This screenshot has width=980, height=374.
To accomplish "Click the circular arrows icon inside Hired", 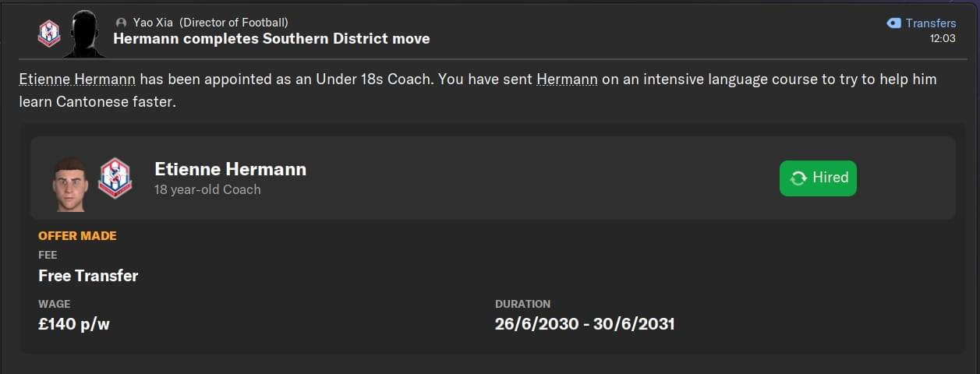I will point(798,178).
